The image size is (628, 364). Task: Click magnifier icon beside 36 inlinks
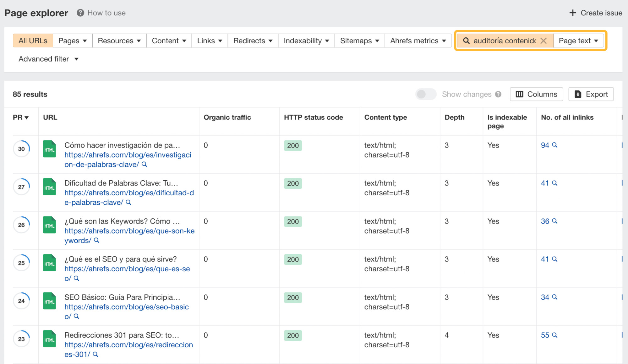coord(555,221)
